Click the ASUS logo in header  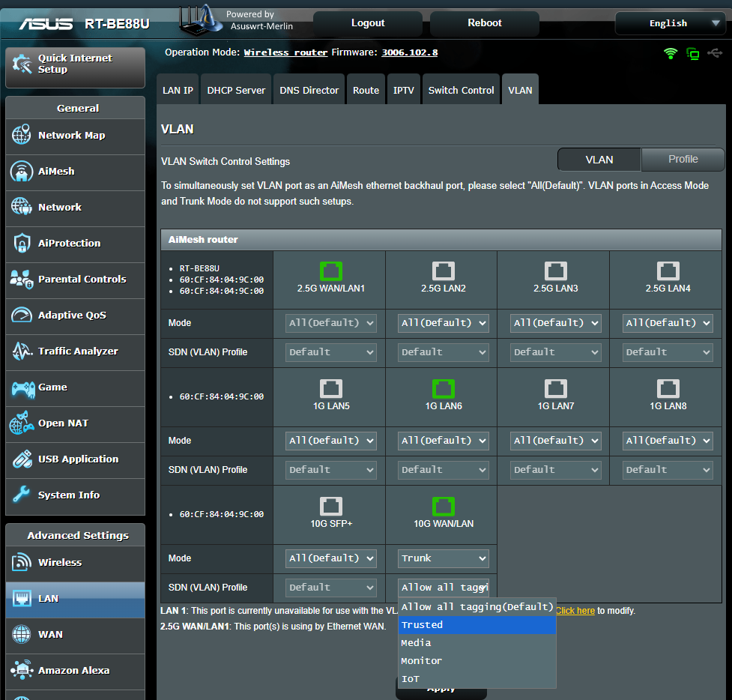click(x=46, y=24)
